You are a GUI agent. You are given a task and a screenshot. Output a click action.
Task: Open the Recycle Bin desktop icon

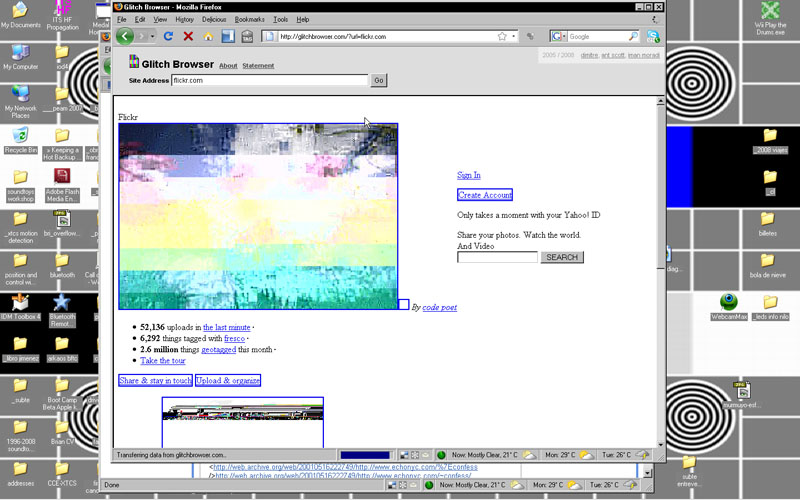pyautogui.click(x=20, y=140)
